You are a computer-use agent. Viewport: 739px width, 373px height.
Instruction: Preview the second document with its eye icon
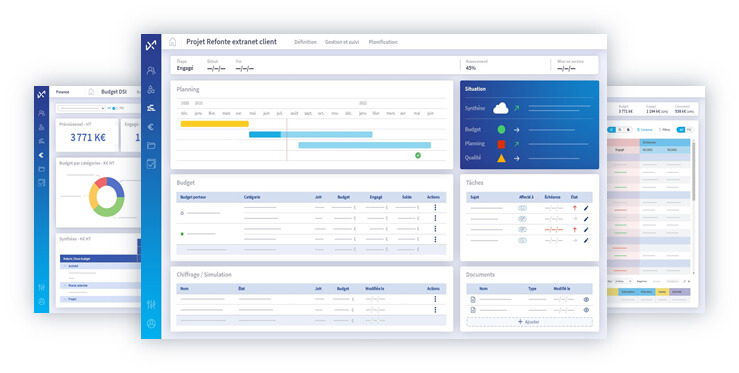coord(586,310)
